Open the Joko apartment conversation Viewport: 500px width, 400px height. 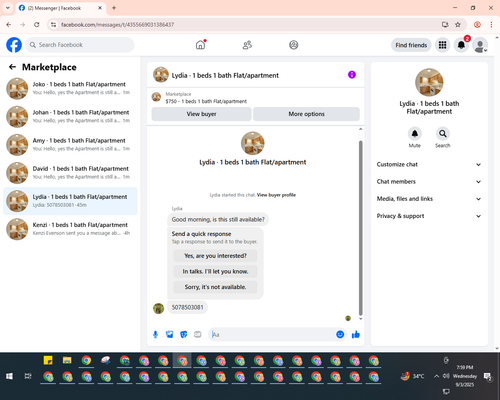[70, 88]
